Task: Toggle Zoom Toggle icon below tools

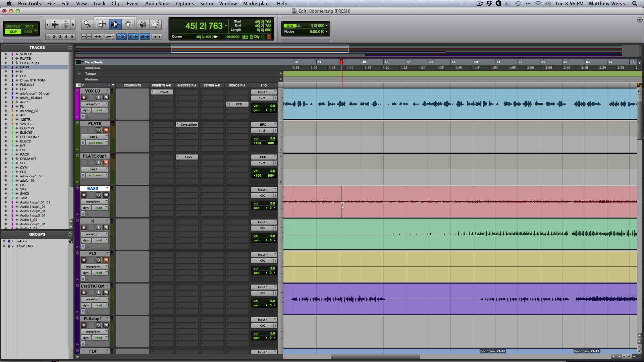Action: pyautogui.click(x=86, y=37)
